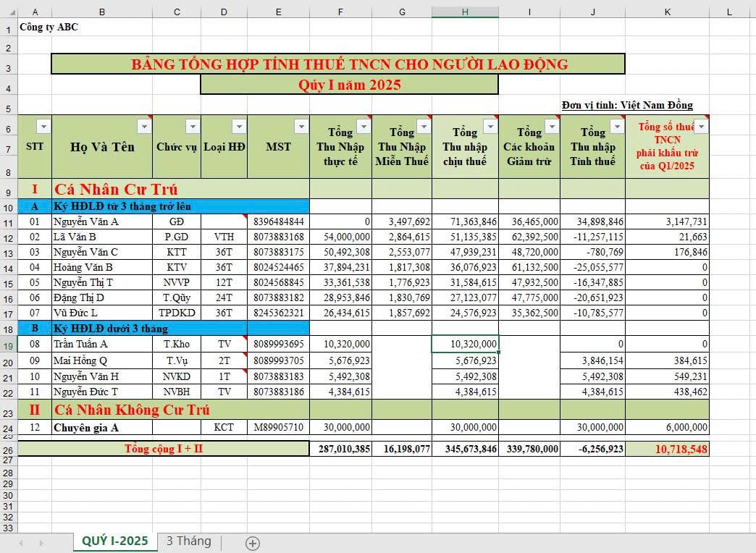The image size is (756, 553).
Task: Select the name cell Mai Hồng Q
Action: (x=101, y=360)
